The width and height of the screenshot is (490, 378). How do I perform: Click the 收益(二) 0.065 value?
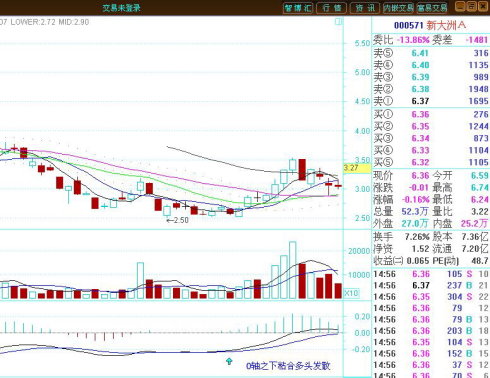click(x=417, y=261)
